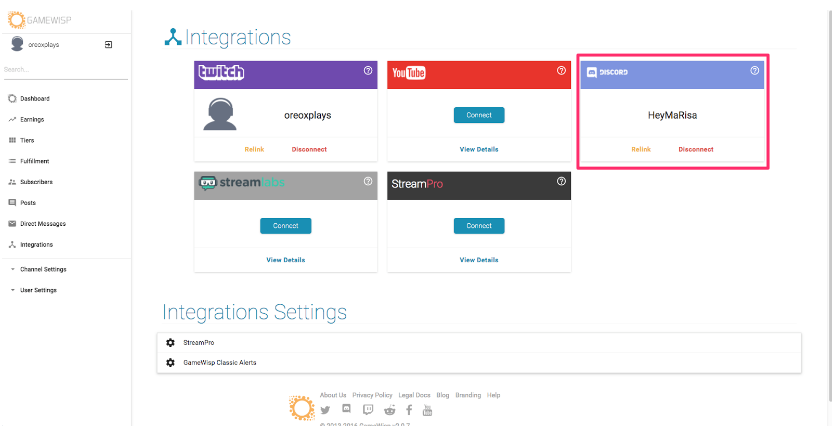
Task: Click the oreoxplays sidebar avatar
Action: [17, 45]
